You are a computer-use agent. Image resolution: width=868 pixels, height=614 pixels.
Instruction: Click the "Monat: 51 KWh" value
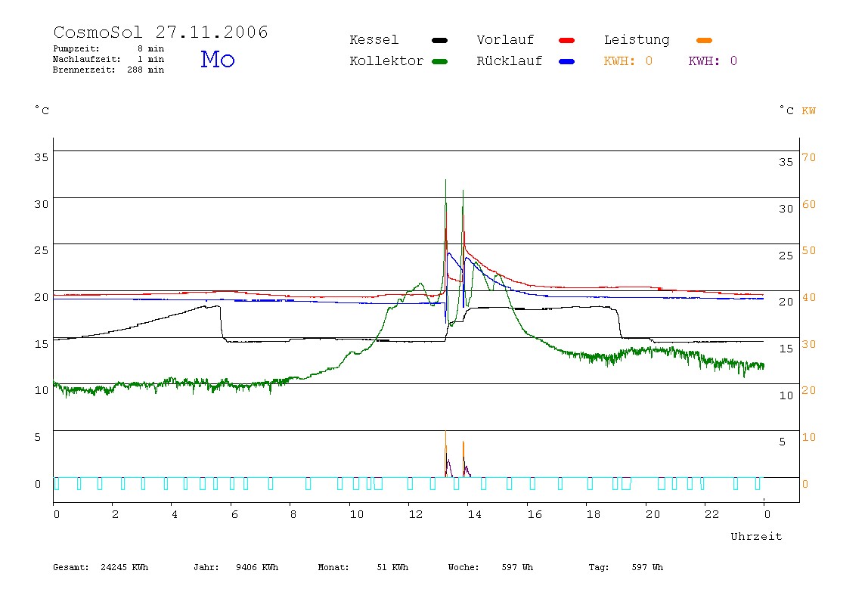point(363,567)
